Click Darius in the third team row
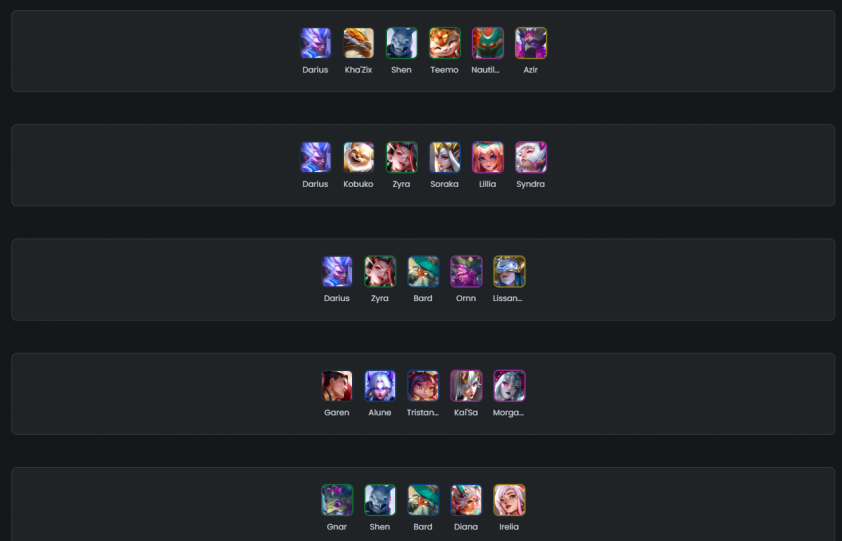The width and height of the screenshot is (842, 541). (337, 272)
